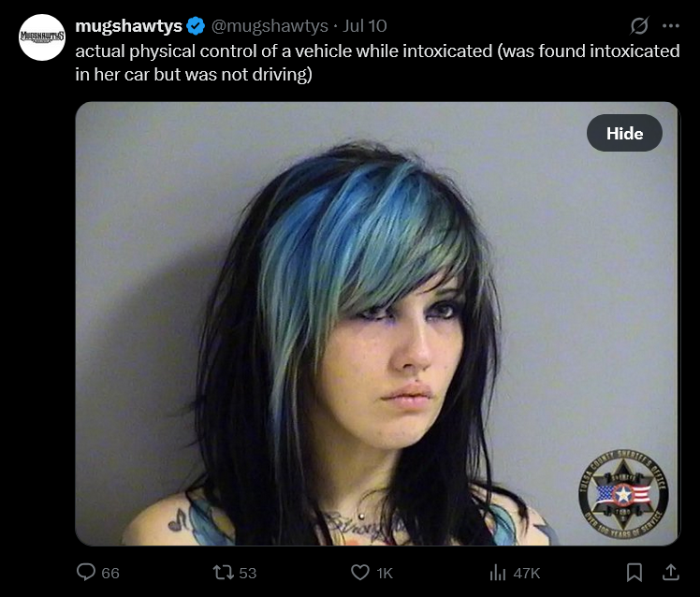Open the Jul 10 post timestamp
This screenshot has width=700, height=597.
click(364, 26)
